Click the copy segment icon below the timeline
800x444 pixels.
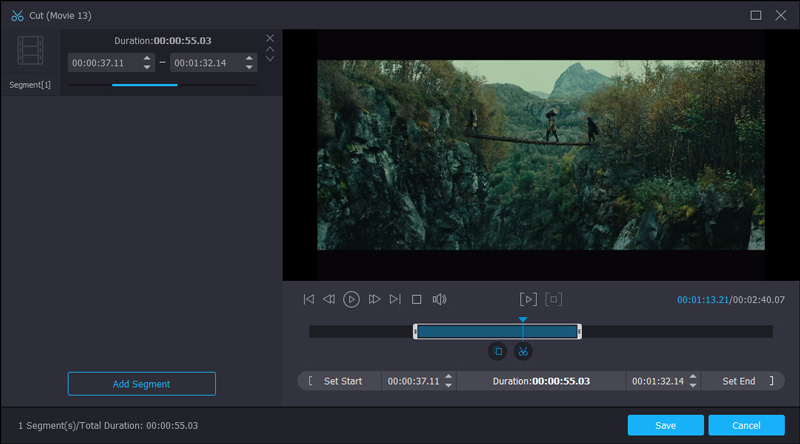click(497, 351)
